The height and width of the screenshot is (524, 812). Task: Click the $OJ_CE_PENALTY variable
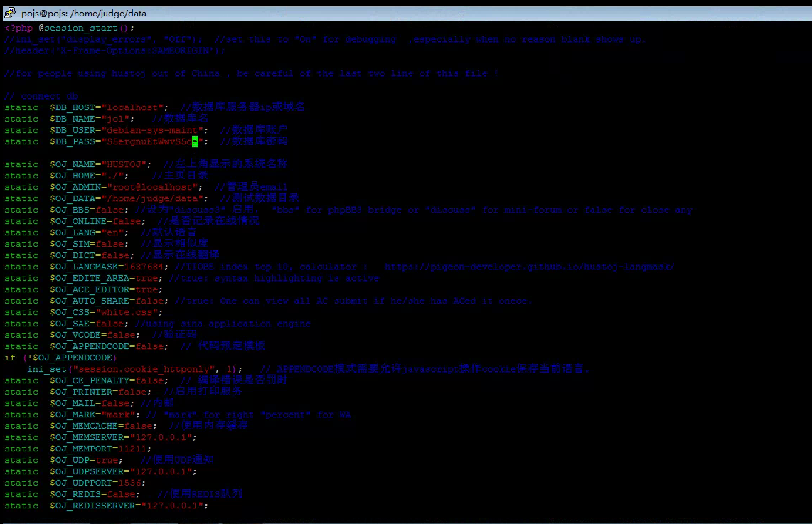click(x=90, y=381)
